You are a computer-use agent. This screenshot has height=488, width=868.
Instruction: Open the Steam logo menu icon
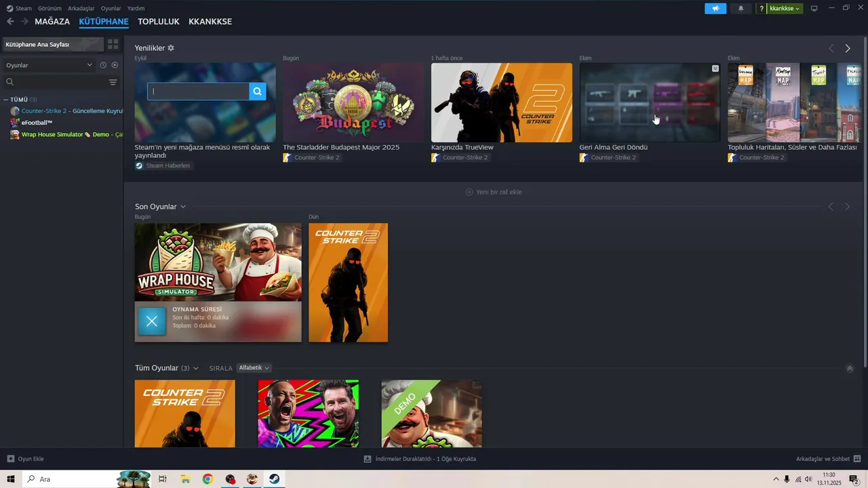[9, 8]
